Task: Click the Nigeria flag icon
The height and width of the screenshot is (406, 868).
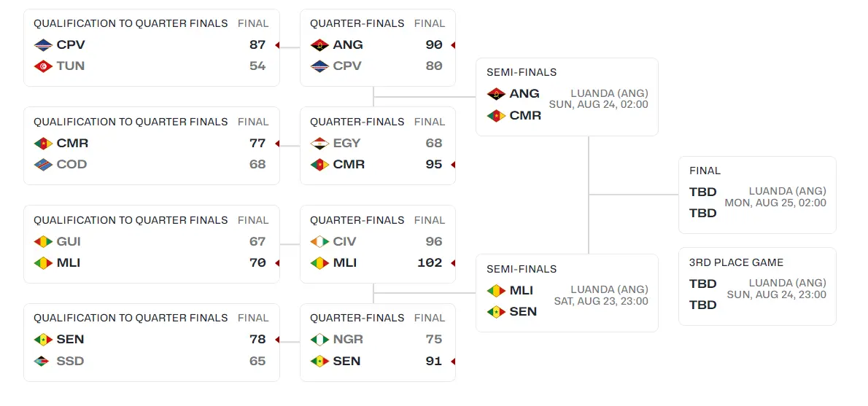Action: tap(319, 340)
